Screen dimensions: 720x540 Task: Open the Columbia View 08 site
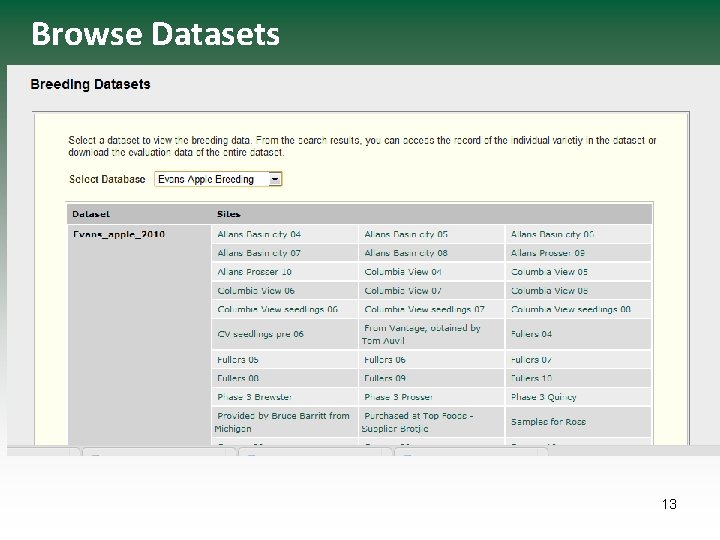pos(549,291)
